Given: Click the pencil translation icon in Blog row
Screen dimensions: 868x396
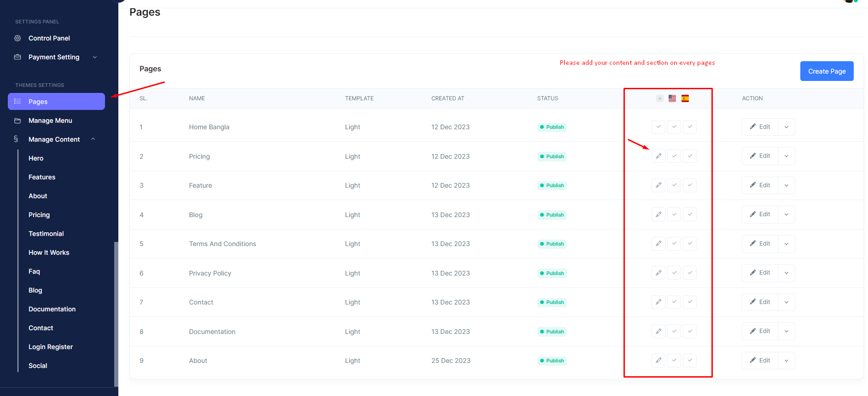Looking at the screenshot, I should click(658, 215).
